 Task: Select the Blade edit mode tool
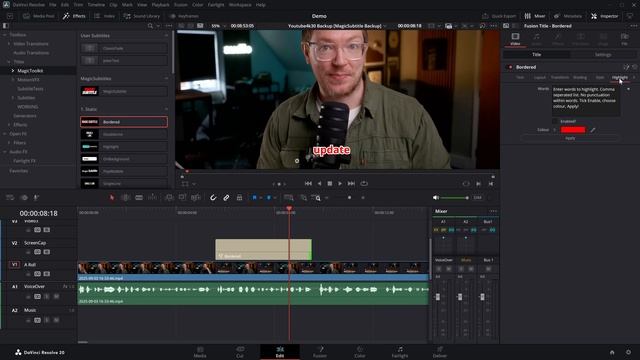coord(139,198)
